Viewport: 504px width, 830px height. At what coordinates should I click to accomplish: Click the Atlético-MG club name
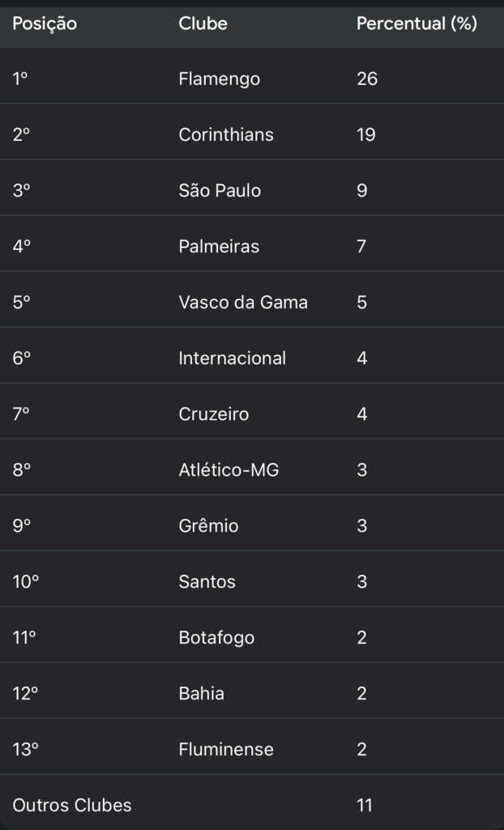(x=229, y=470)
